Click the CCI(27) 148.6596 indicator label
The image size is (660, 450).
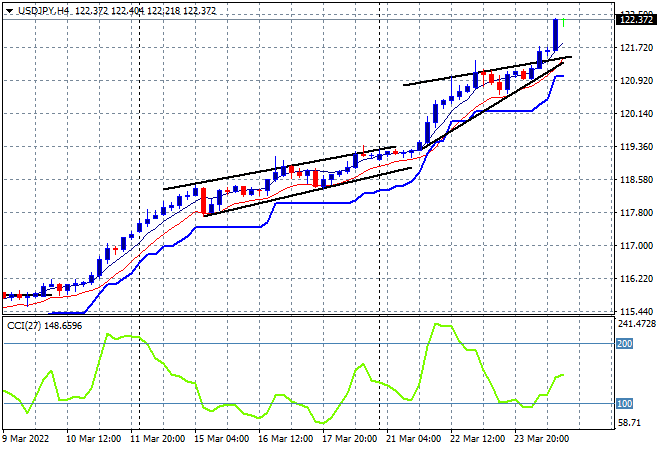coord(45,326)
